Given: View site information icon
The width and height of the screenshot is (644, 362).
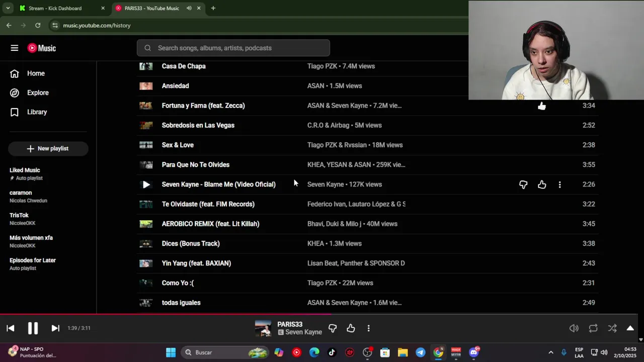Looking at the screenshot, I should 55,25.
